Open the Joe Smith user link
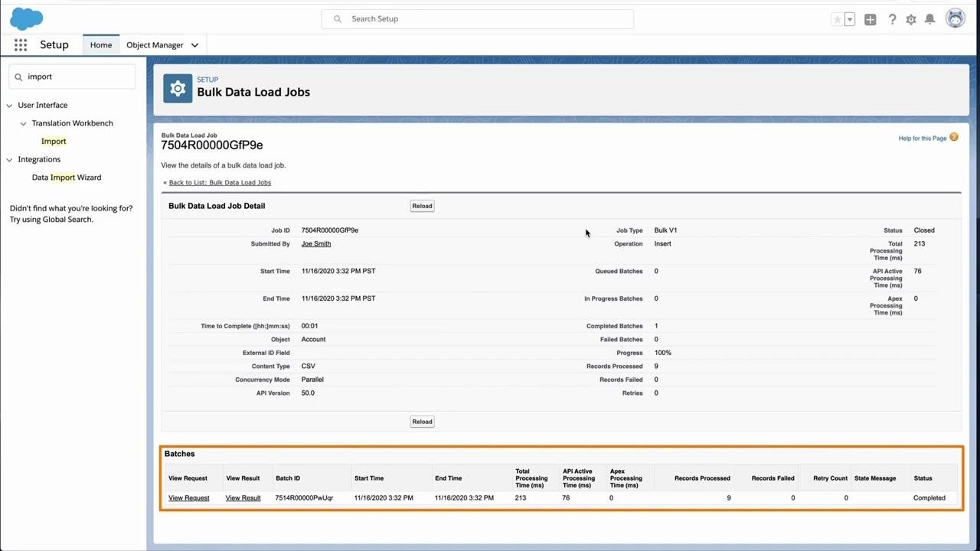The width and height of the screenshot is (980, 551). (x=316, y=244)
